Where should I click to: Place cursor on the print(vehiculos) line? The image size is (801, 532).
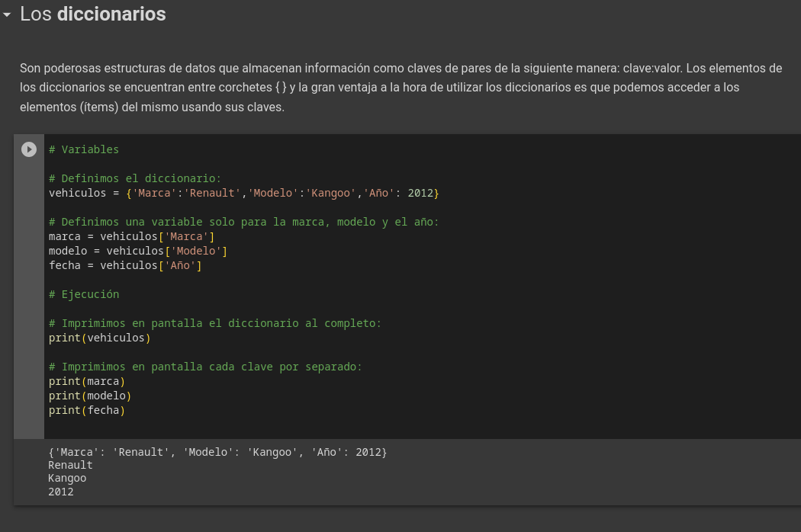(99, 338)
